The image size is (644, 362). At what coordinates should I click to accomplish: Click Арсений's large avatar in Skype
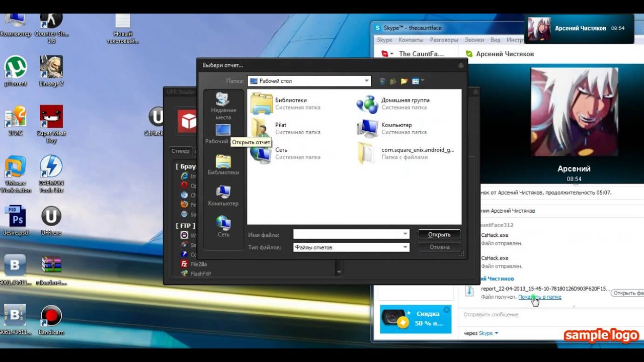574,112
